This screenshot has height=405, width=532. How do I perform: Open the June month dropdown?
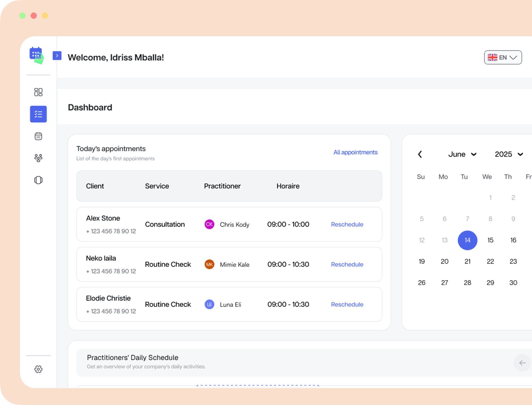[x=462, y=154]
